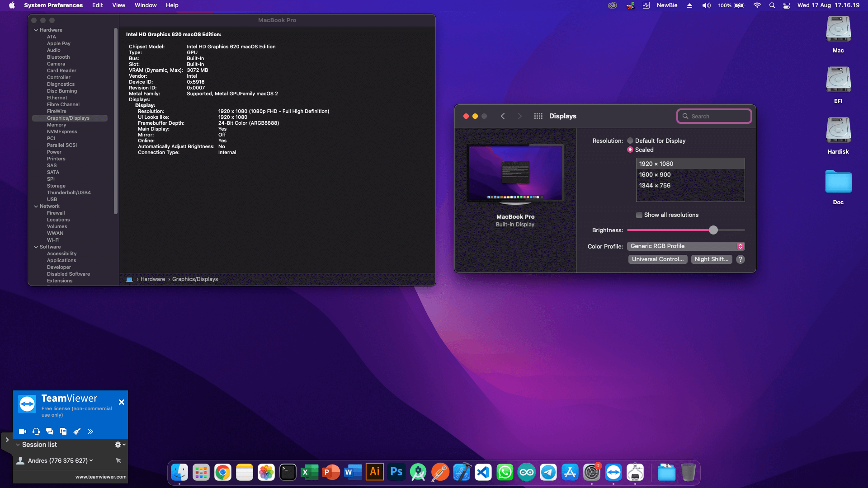Open TeamViewer chat icon
The width and height of the screenshot is (868, 488).
pyautogui.click(x=50, y=432)
